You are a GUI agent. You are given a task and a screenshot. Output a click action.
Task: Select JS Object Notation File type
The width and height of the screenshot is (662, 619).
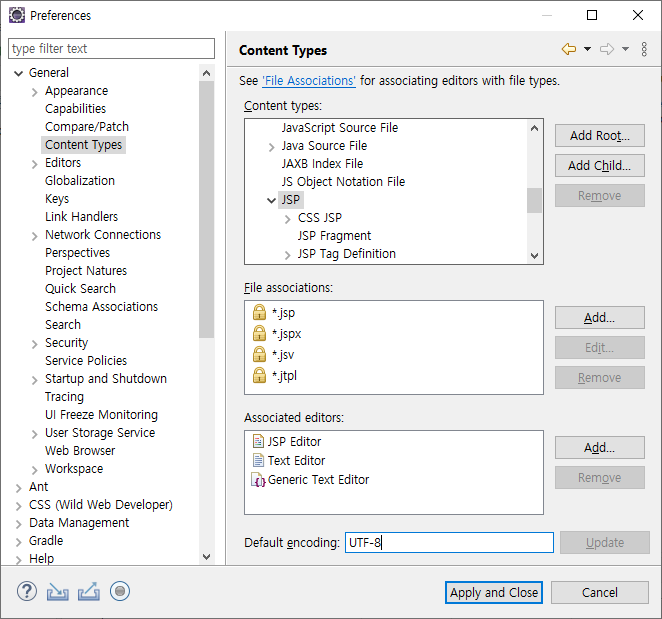343,182
